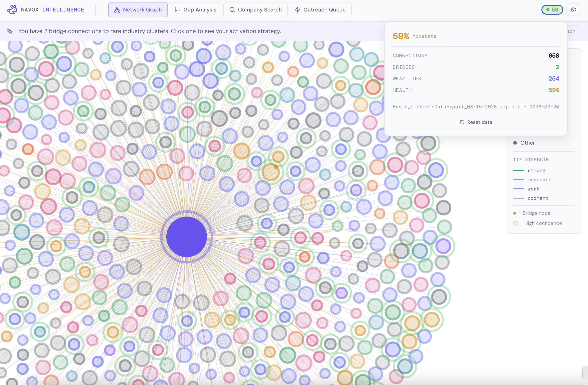The height and width of the screenshot is (385, 588).
Task: Click the Navox rabbit logo icon
Action: (x=12, y=10)
